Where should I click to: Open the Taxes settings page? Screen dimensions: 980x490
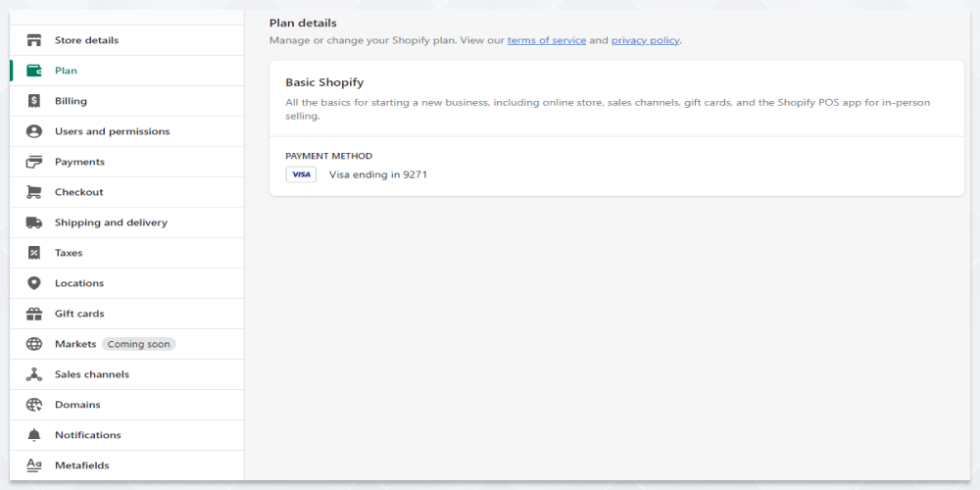[126, 253]
